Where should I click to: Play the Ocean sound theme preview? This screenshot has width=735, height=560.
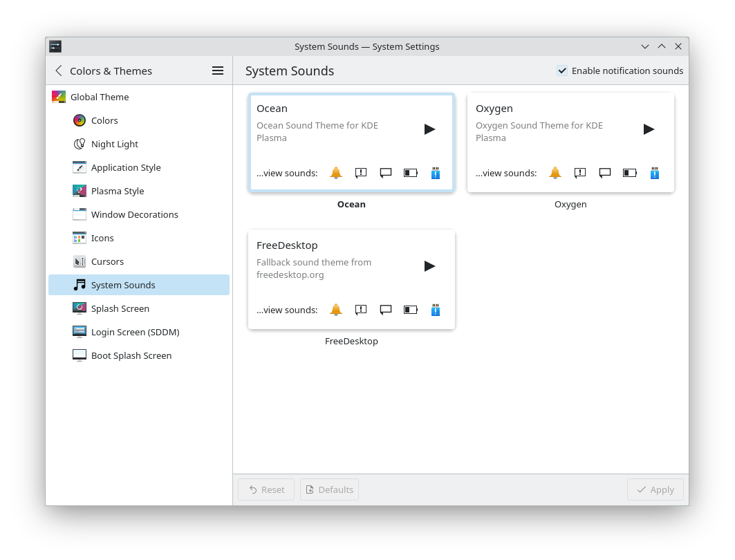pyautogui.click(x=429, y=129)
